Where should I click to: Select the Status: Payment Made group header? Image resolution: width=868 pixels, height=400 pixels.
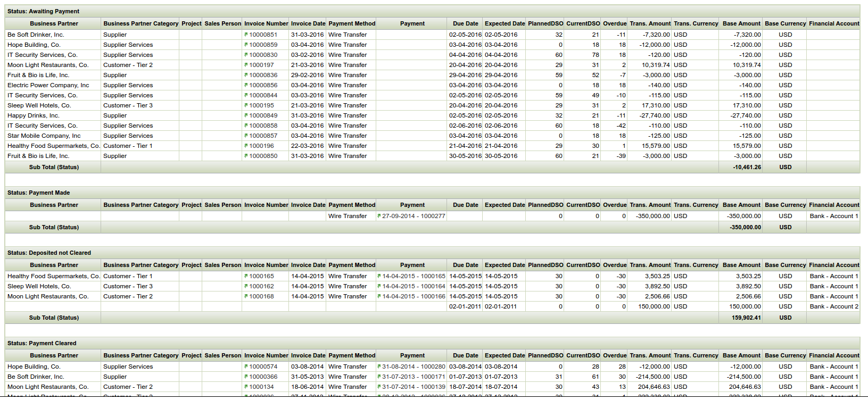38,193
